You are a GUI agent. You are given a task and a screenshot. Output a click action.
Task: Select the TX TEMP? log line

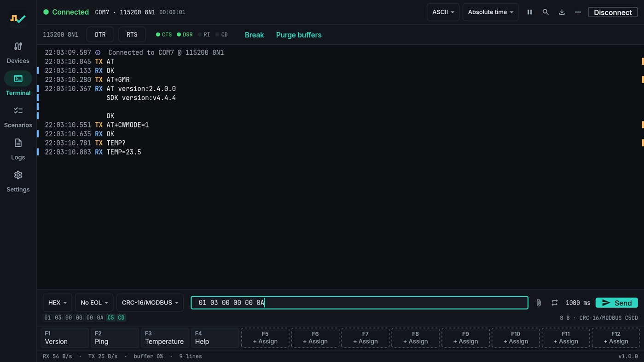(340, 143)
